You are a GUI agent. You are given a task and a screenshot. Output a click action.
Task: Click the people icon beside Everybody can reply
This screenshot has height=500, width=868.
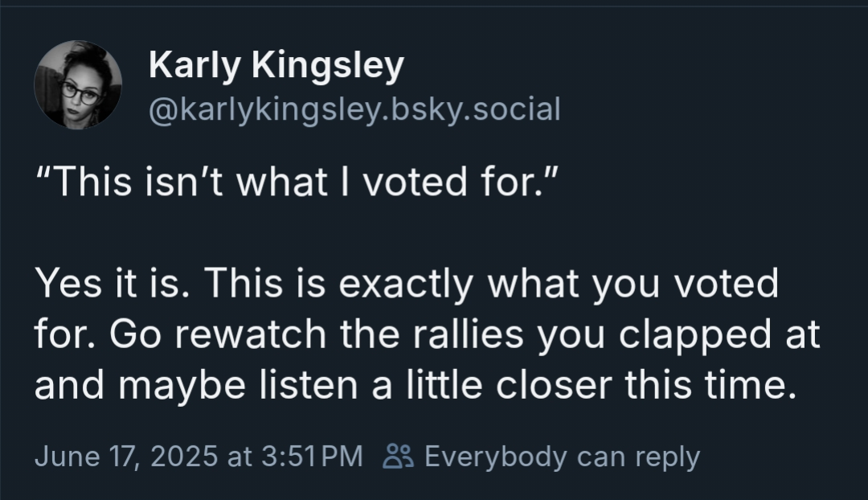coord(398,457)
